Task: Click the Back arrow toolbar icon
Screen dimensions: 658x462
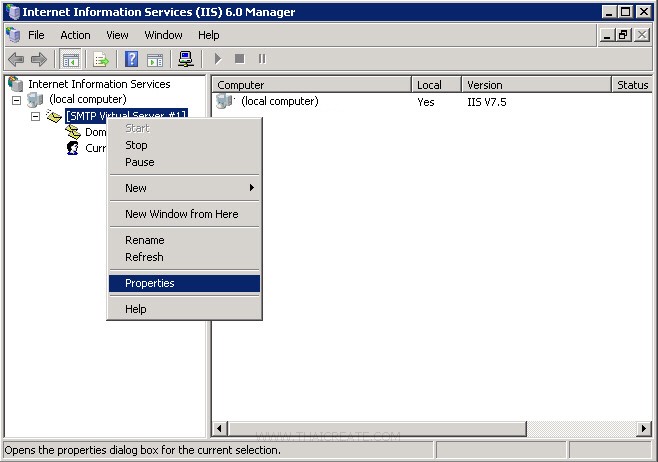Action: pos(16,59)
